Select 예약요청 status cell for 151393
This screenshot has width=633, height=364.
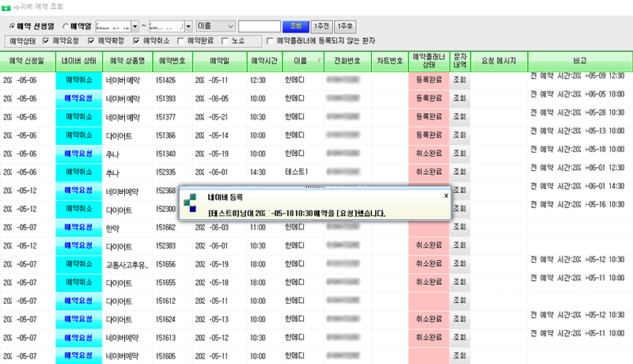coord(78,98)
